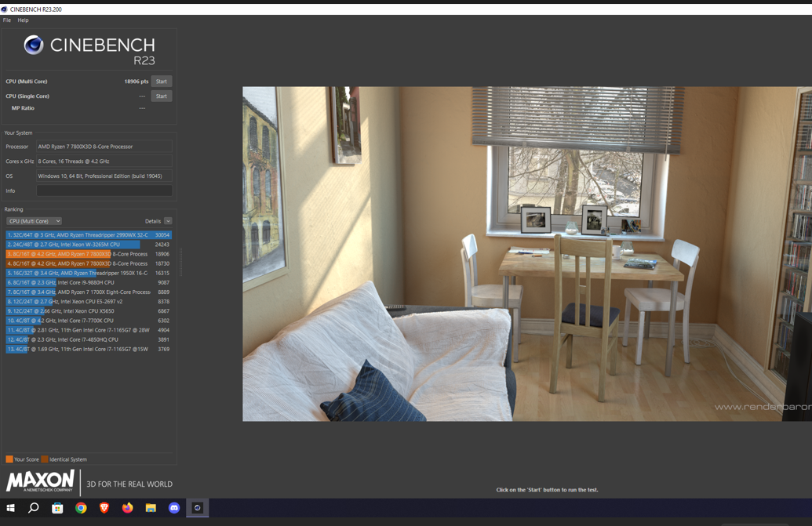The image size is (812, 526).
Task: Click the Cores x GHz value field
Action: click(x=104, y=161)
